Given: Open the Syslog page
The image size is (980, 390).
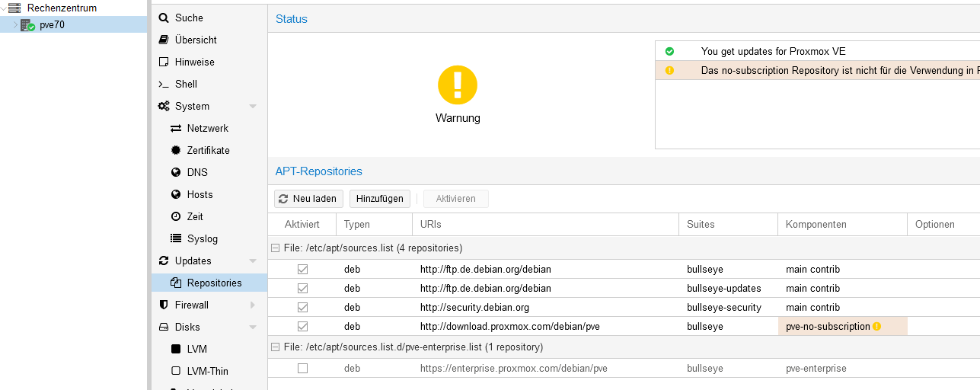Looking at the screenshot, I should pos(209,238).
